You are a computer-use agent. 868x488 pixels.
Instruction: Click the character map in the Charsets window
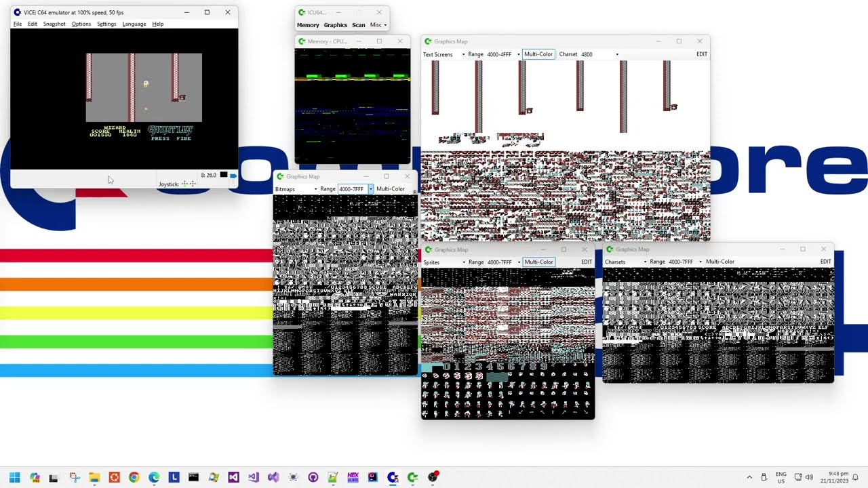pos(718,325)
